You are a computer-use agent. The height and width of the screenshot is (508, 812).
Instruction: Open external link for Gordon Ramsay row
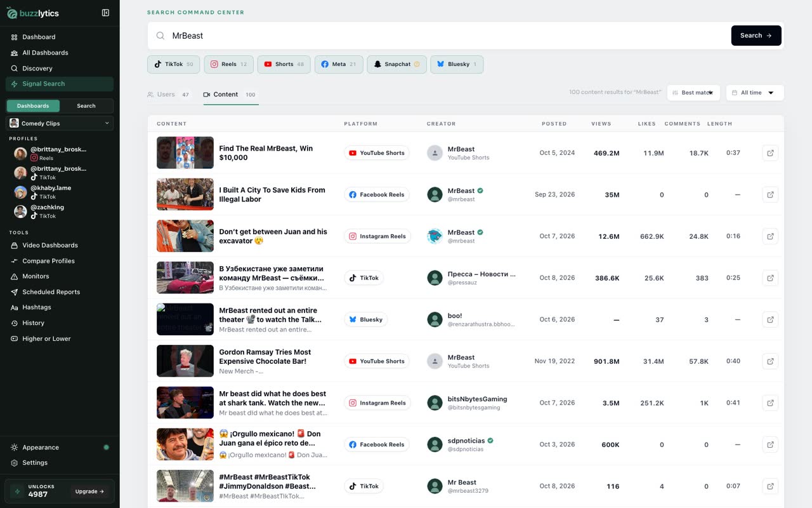click(x=770, y=361)
